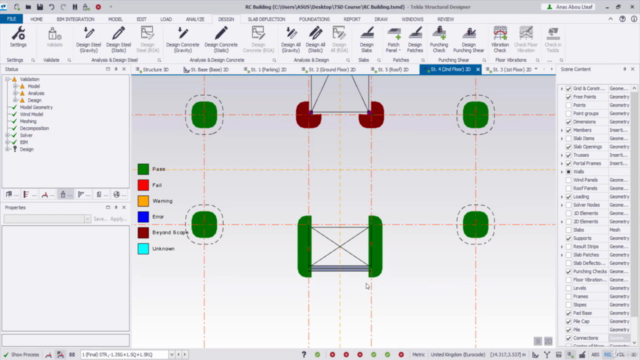
Task: Expand the Loading scene item
Action: click(x=562, y=197)
